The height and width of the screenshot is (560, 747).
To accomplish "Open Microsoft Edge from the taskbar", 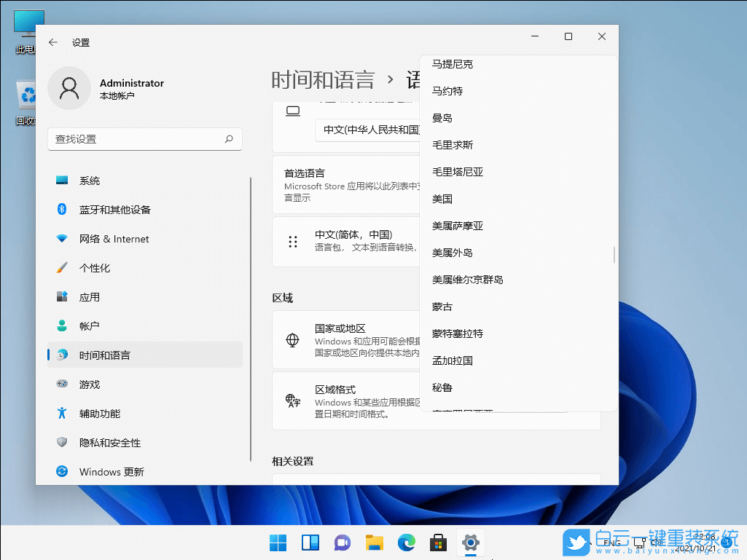I will click(406, 543).
